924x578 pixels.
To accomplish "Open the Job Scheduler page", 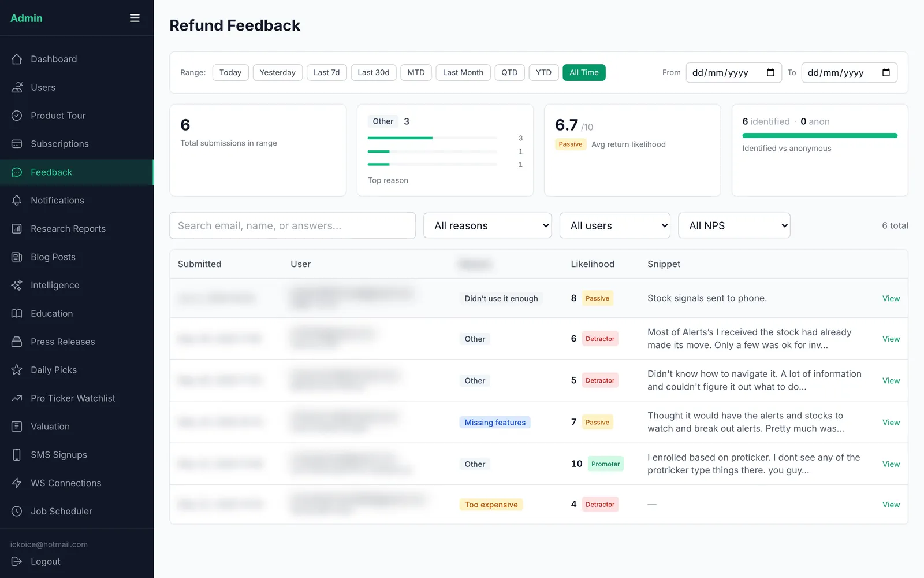I will tap(77, 512).
